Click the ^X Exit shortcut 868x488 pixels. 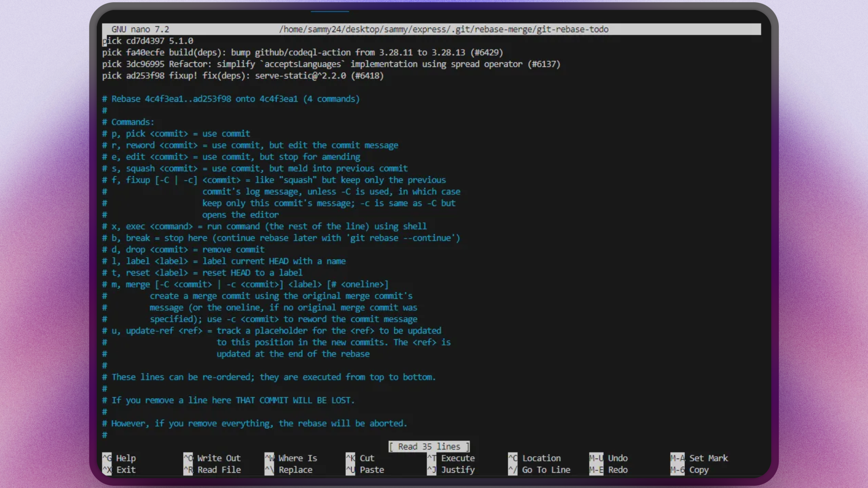click(x=119, y=469)
